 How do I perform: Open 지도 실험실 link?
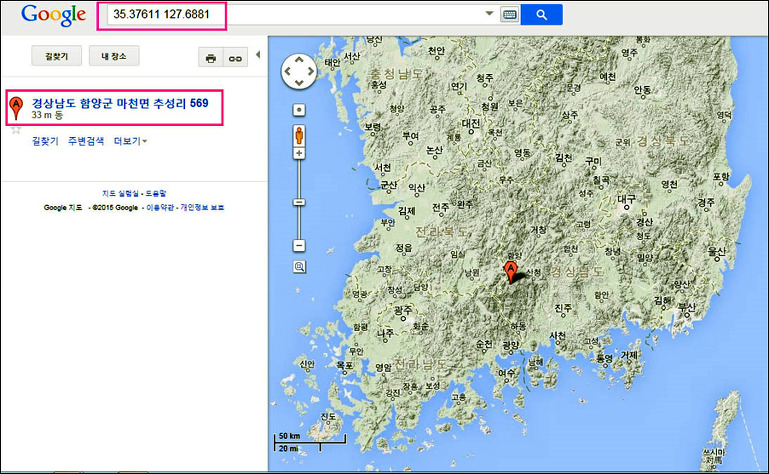pos(121,193)
